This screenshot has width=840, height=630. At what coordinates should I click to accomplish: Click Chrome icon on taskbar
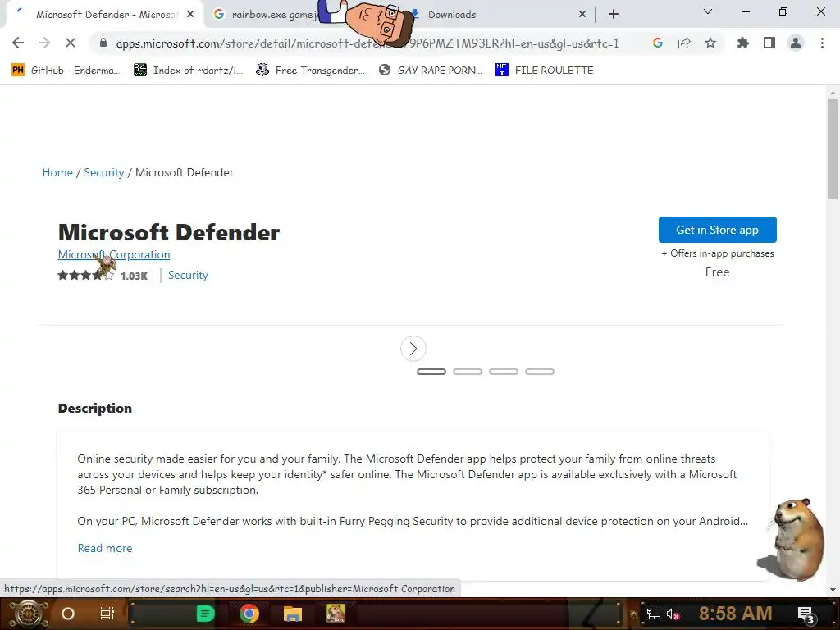click(x=249, y=614)
